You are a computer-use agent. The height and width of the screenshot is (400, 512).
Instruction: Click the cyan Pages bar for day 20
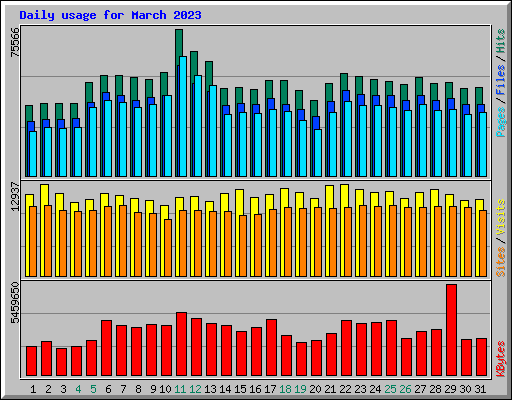coord(318,153)
